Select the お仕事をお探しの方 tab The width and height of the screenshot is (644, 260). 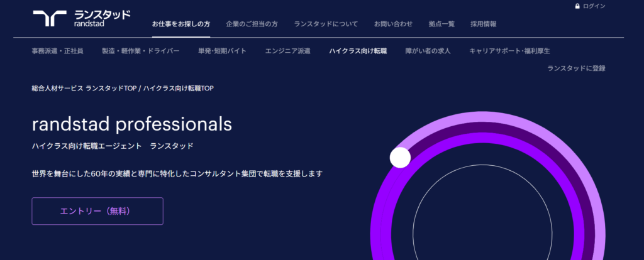[x=181, y=24]
